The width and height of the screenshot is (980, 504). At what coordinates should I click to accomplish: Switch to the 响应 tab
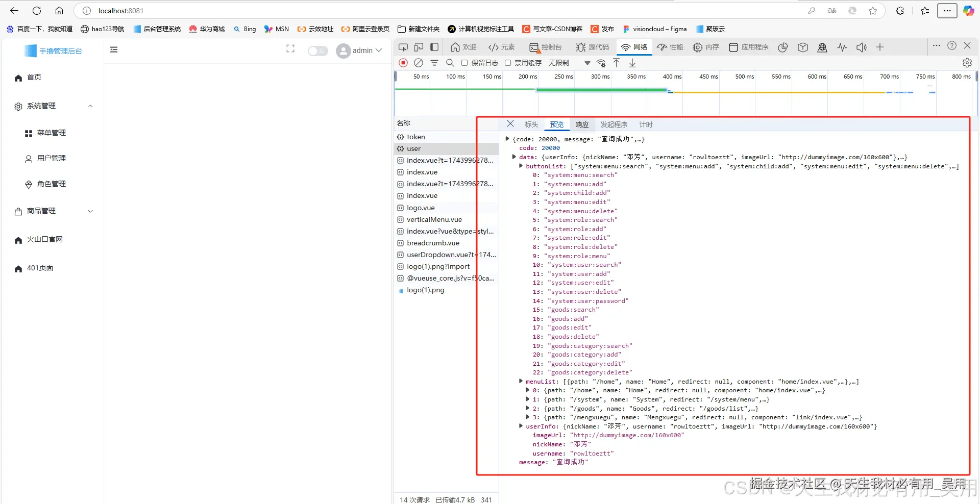pos(582,124)
